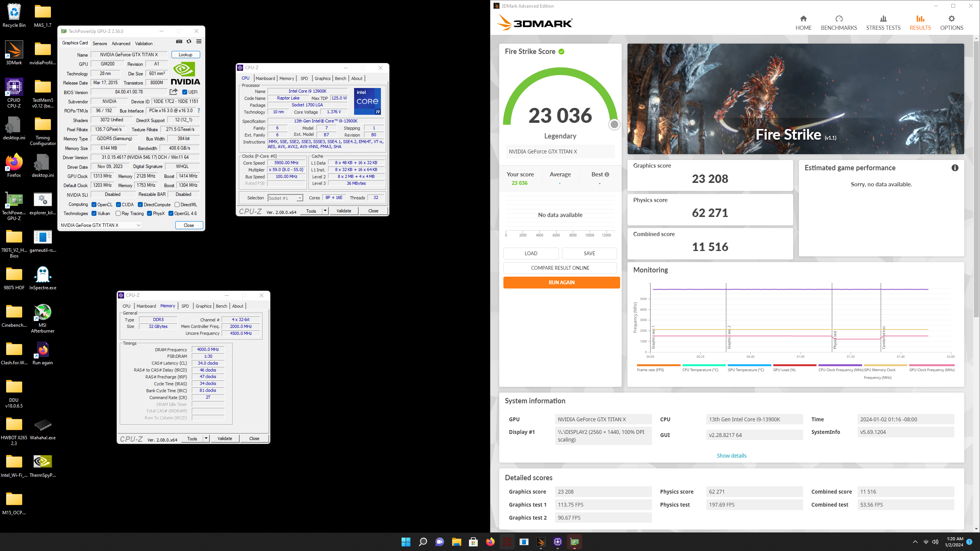Click the Estimated game performance info icon
980x551 pixels.
pos(955,168)
